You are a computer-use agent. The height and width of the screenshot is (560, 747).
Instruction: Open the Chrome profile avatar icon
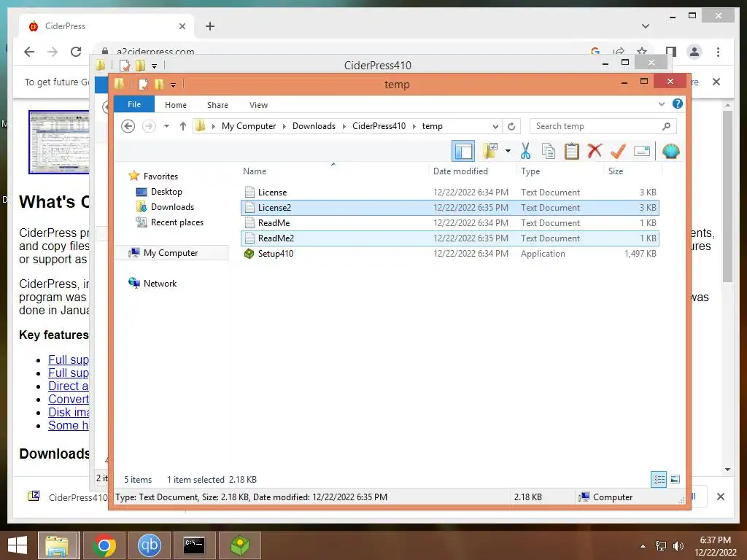(694, 52)
